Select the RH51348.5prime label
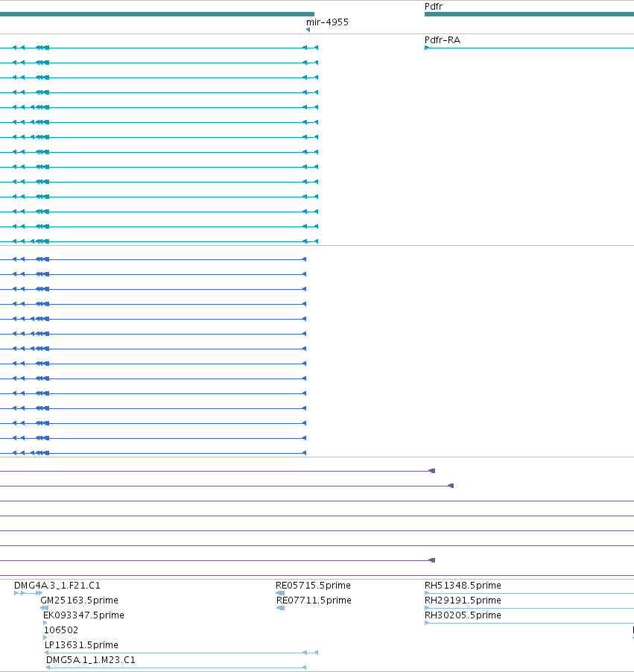Screen dimensions: 634x672 (x=463, y=586)
